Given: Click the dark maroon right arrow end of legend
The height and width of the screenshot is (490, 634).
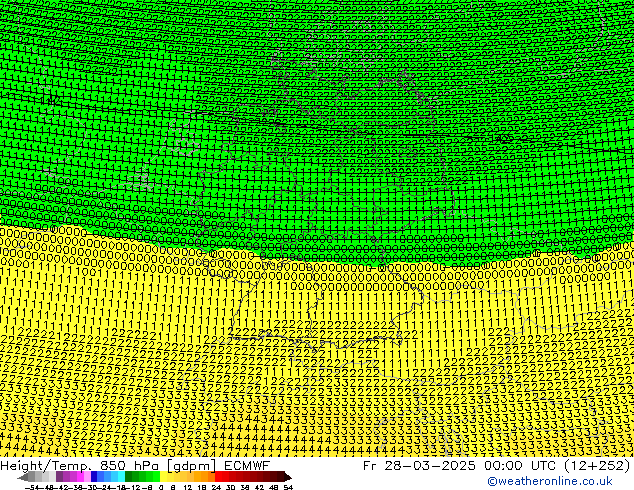Looking at the screenshot, I should (x=288, y=477).
